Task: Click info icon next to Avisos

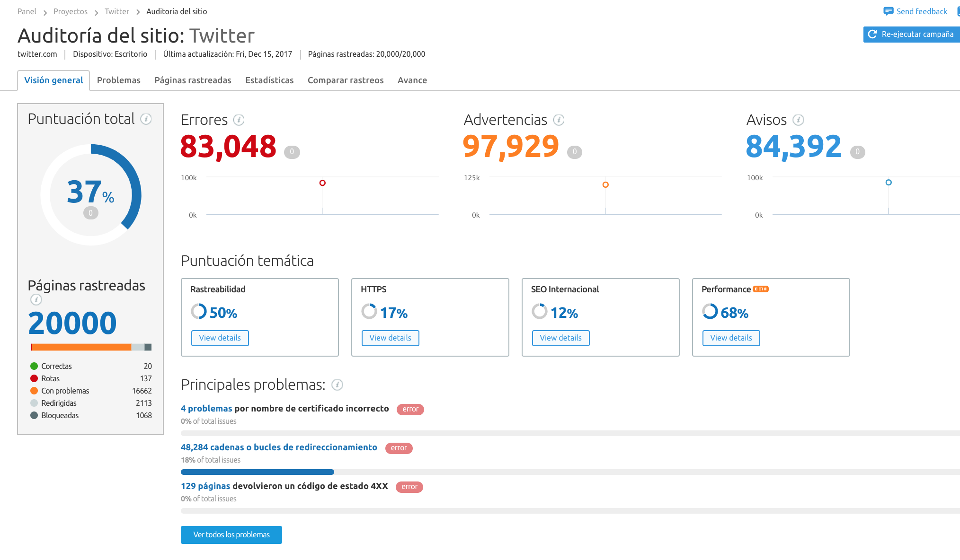Action: pos(799,120)
